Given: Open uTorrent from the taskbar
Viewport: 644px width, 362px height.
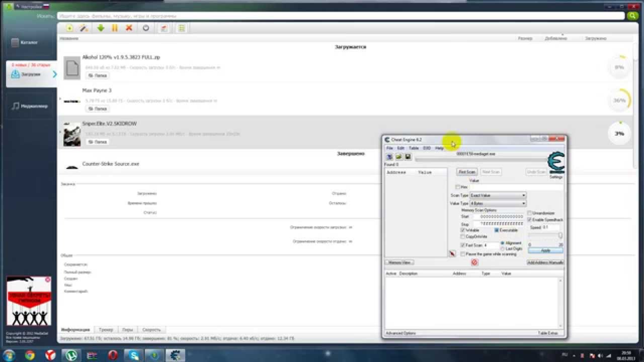Looking at the screenshot, I should tap(71, 355).
